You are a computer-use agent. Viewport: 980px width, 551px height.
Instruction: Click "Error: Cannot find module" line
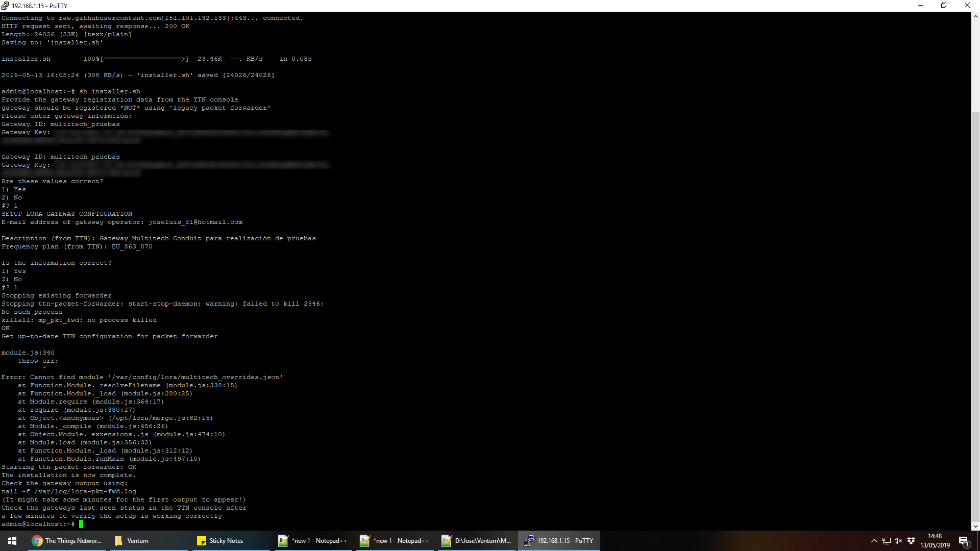click(x=142, y=377)
